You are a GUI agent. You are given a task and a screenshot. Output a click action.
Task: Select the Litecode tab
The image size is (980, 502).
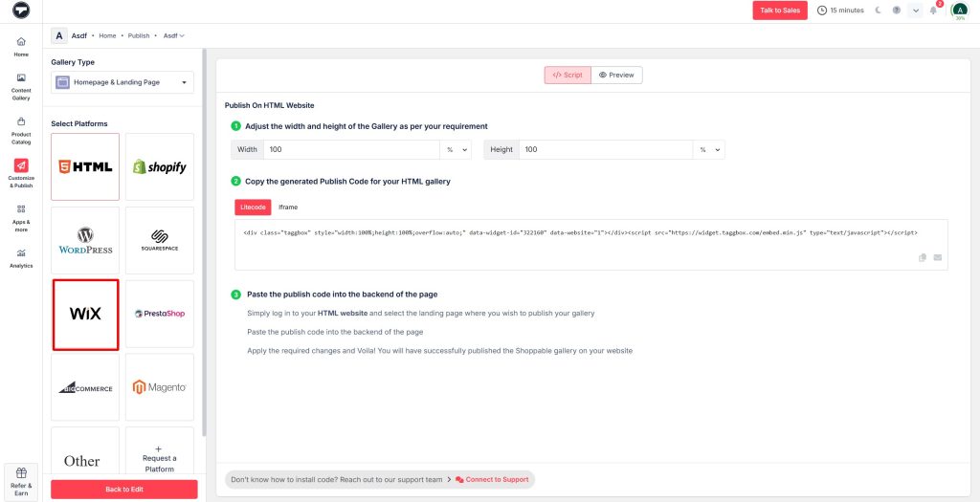[x=253, y=207]
